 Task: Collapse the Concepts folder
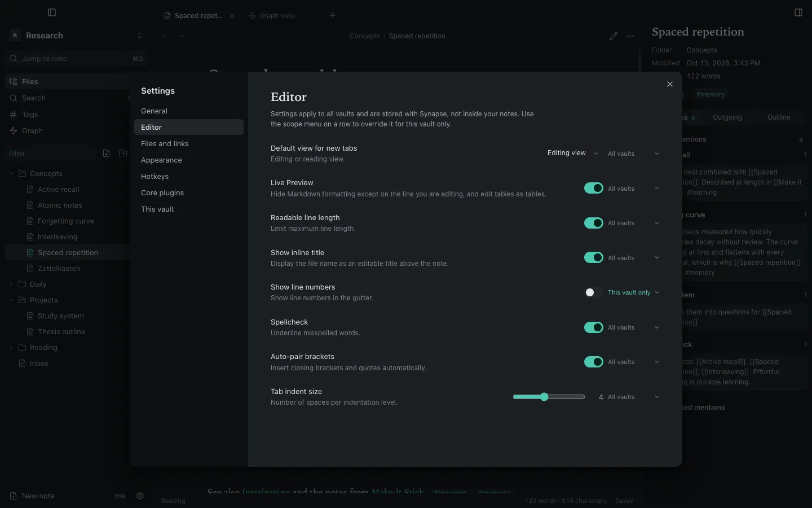pos(11,174)
